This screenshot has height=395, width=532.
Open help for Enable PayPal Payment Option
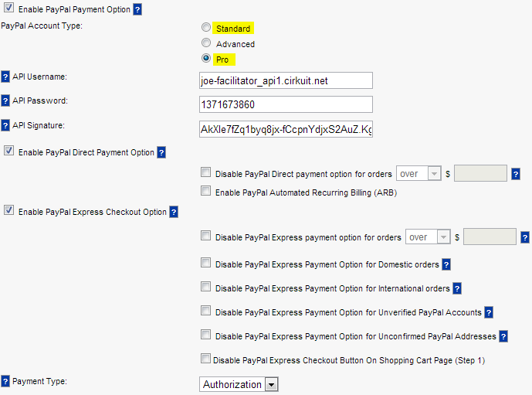pos(137,9)
